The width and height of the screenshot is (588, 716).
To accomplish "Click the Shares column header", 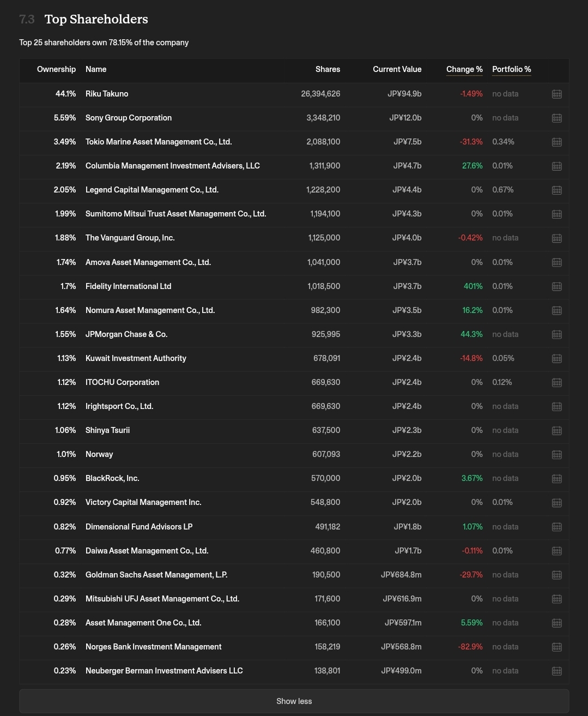I will (x=328, y=69).
